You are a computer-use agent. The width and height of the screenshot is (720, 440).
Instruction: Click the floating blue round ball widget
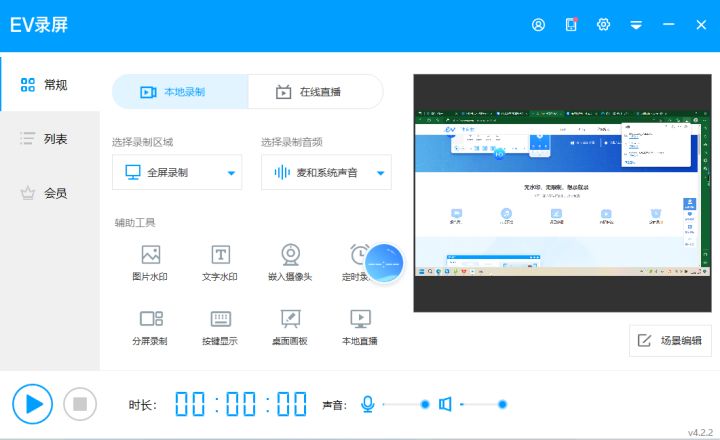coord(384,263)
